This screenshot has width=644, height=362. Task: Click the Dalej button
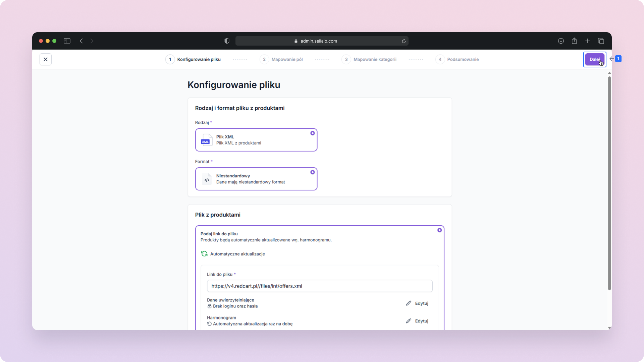tap(594, 59)
